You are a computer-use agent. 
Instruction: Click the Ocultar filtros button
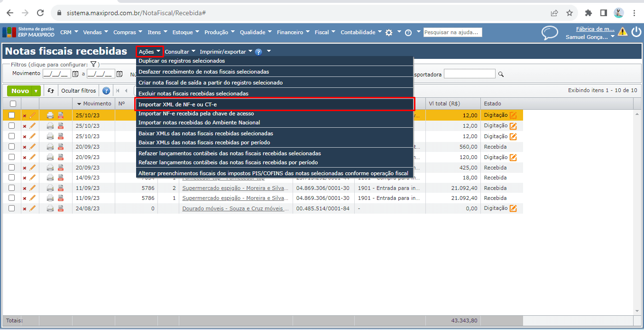(x=79, y=91)
